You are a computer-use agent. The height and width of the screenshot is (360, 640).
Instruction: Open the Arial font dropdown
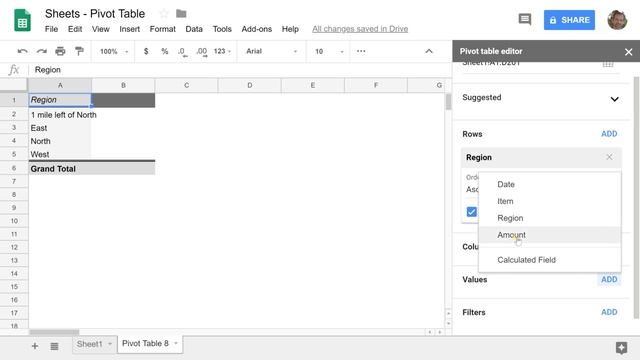271,51
